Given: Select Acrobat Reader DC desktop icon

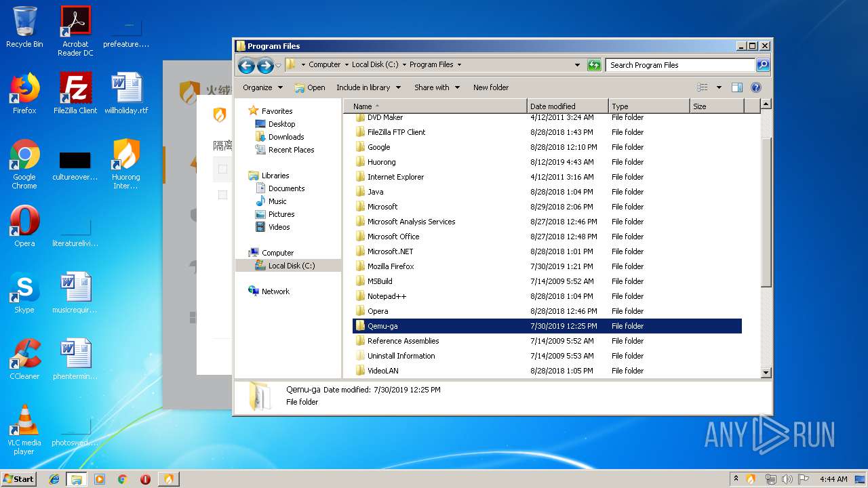Looking at the screenshot, I should point(75,31).
